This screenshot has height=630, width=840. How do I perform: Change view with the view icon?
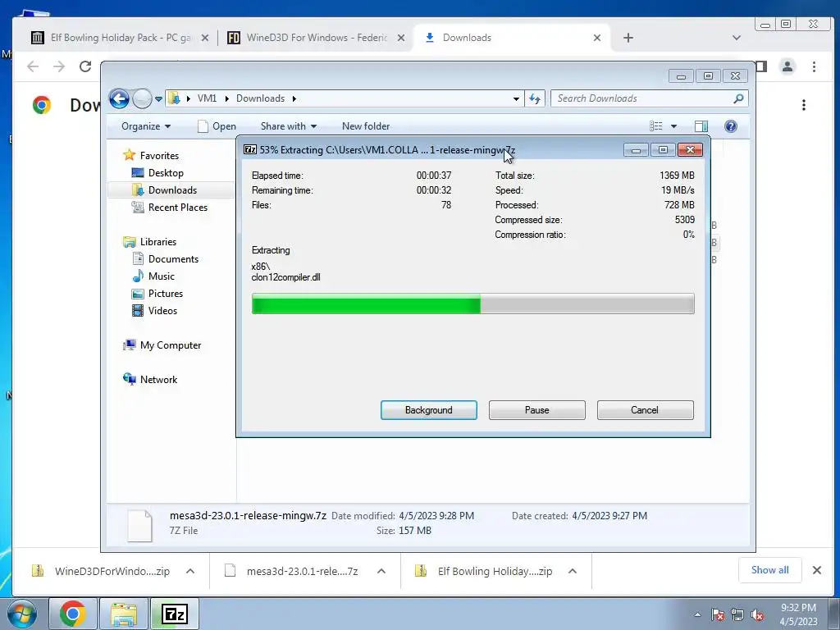pyautogui.click(x=656, y=126)
